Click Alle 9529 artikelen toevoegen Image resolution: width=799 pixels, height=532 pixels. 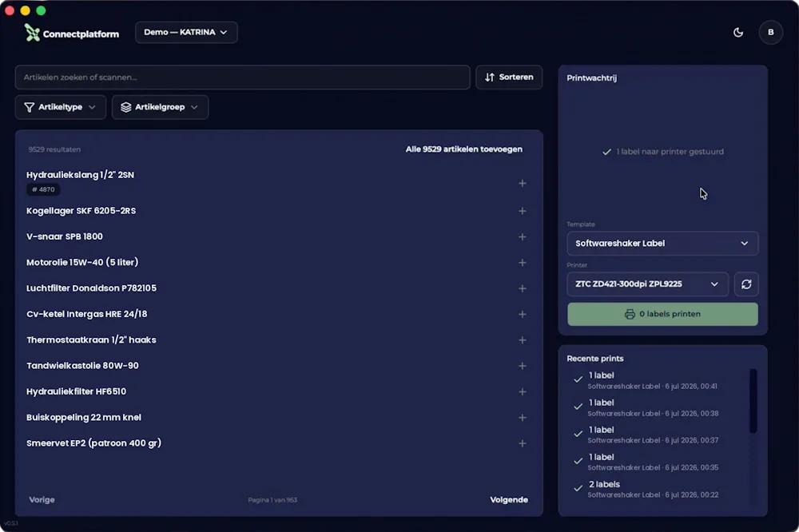point(463,149)
